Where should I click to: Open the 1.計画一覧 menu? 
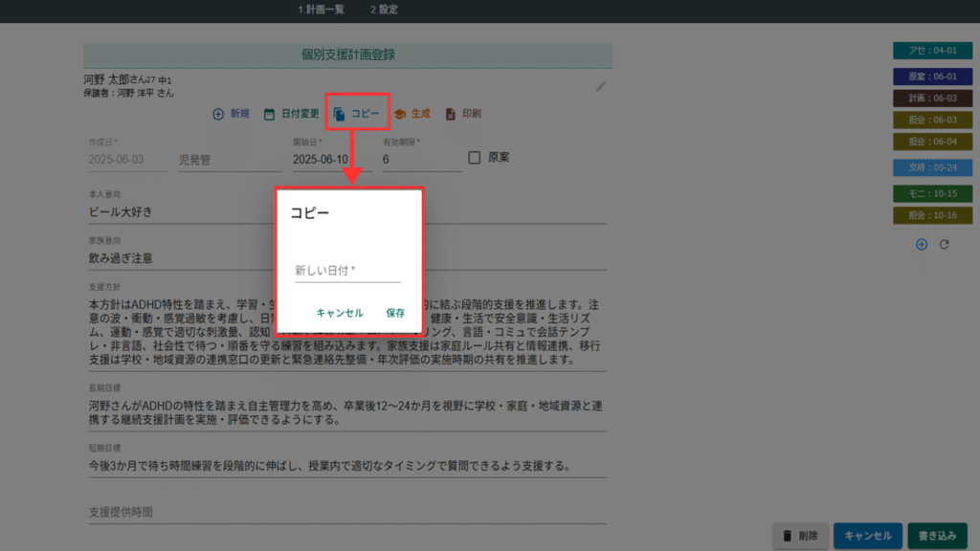[321, 10]
